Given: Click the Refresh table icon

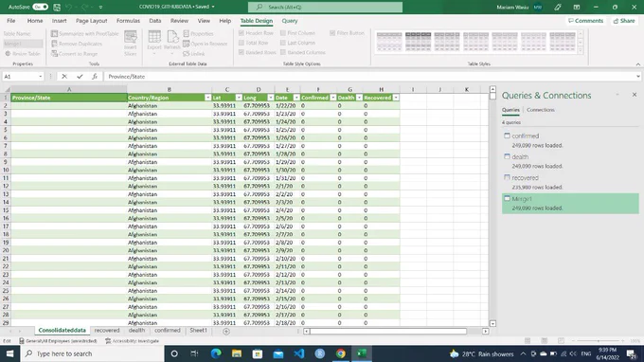Looking at the screenshot, I should (x=172, y=37).
